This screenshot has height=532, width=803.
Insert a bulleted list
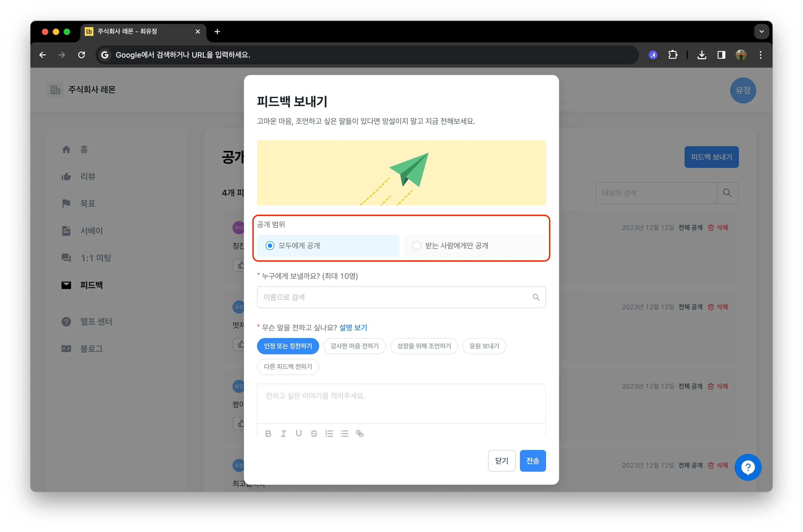pyautogui.click(x=344, y=434)
